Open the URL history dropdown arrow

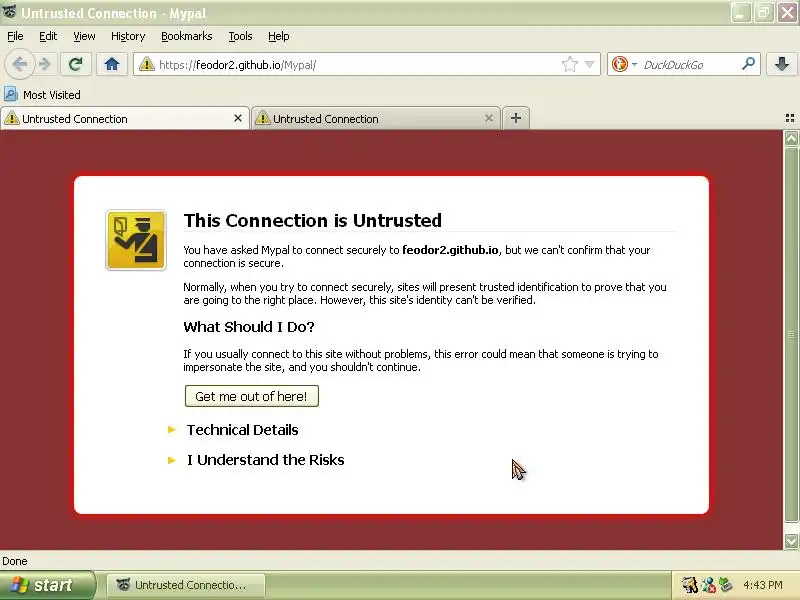pyautogui.click(x=590, y=65)
